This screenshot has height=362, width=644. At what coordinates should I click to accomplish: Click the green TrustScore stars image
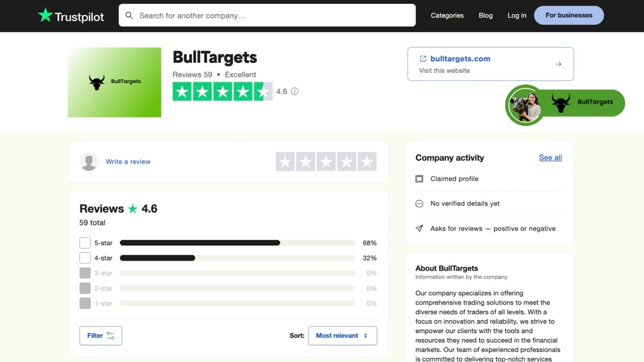(x=222, y=92)
